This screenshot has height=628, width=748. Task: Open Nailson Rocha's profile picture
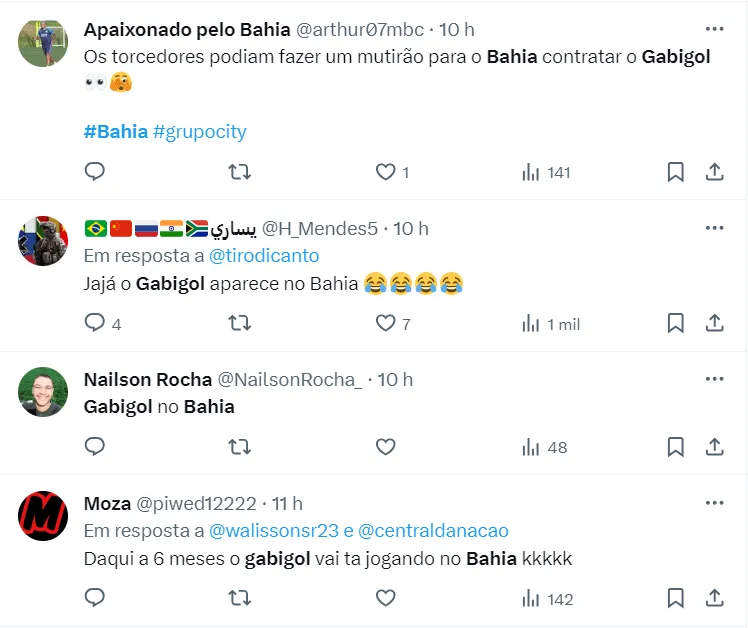coord(43,393)
